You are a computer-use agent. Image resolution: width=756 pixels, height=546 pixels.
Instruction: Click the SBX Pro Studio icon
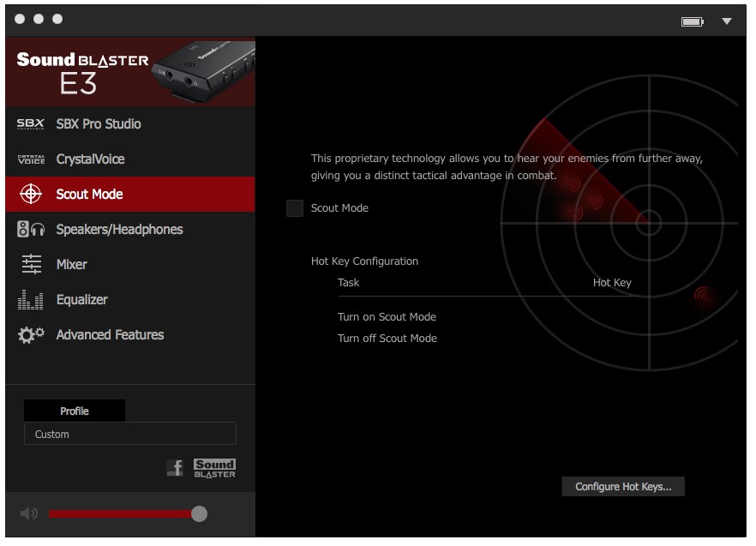point(31,124)
